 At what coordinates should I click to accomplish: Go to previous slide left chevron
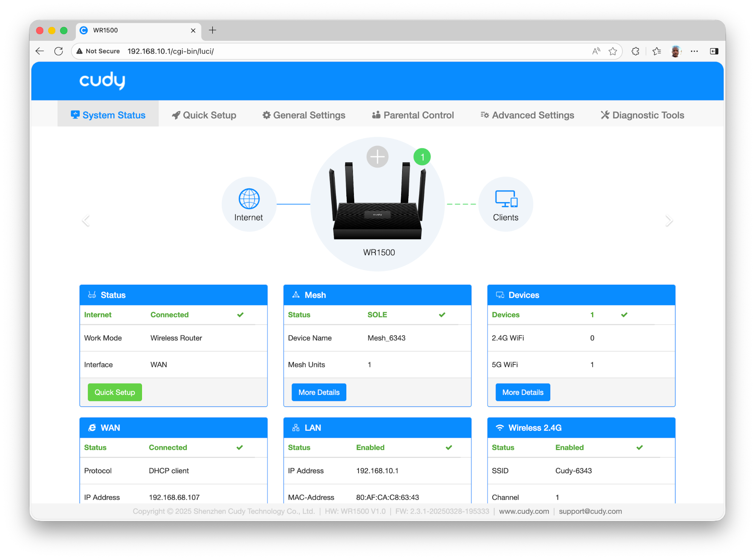(86, 221)
